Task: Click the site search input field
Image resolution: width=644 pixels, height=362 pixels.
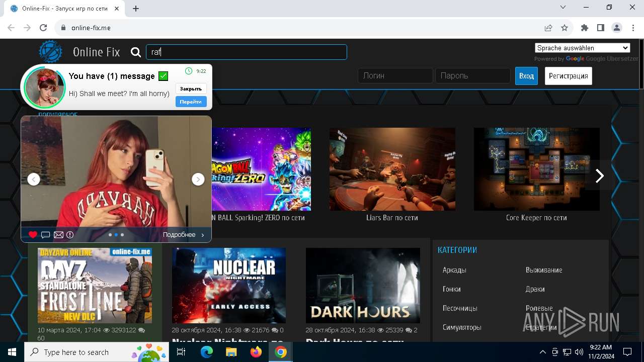Action: (x=247, y=52)
